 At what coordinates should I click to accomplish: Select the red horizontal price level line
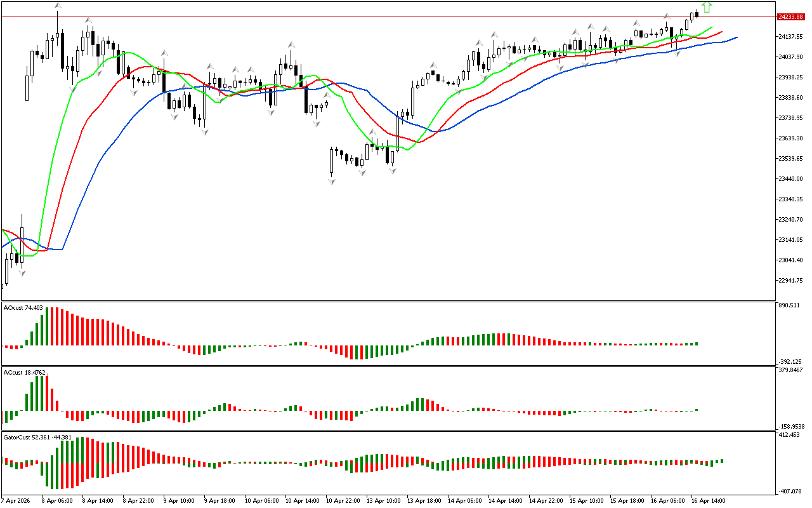point(381,17)
